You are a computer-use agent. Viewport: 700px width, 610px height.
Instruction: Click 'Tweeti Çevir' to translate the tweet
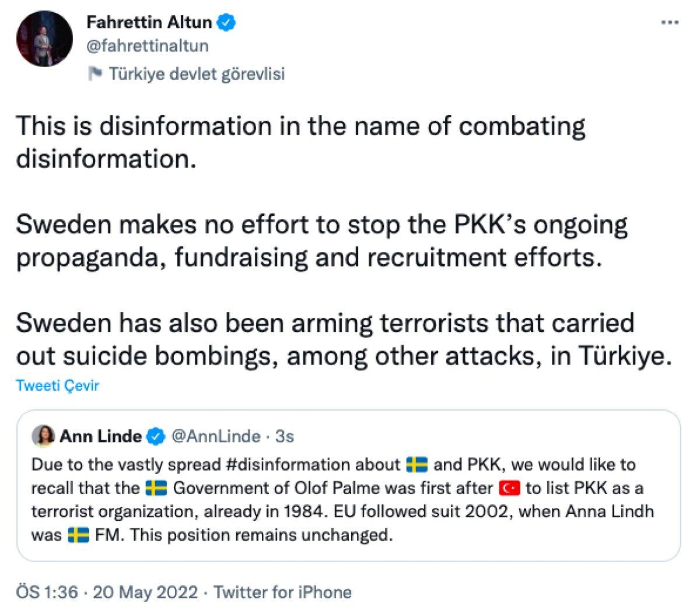pyautogui.click(x=57, y=385)
